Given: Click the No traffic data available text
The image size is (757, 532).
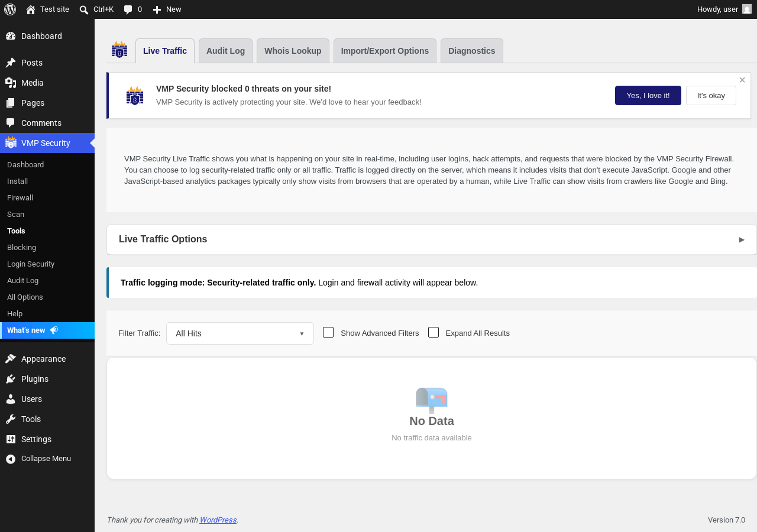Looking at the screenshot, I should pyautogui.click(x=432, y=438).
